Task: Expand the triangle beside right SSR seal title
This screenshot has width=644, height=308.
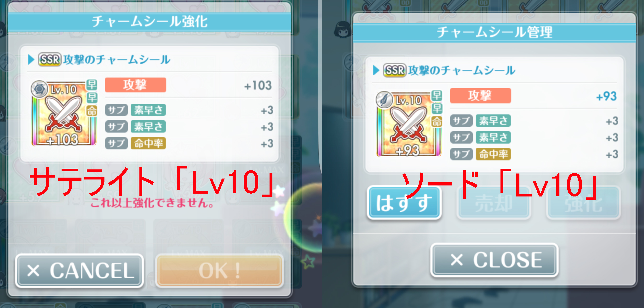Action: click(376, 70)
